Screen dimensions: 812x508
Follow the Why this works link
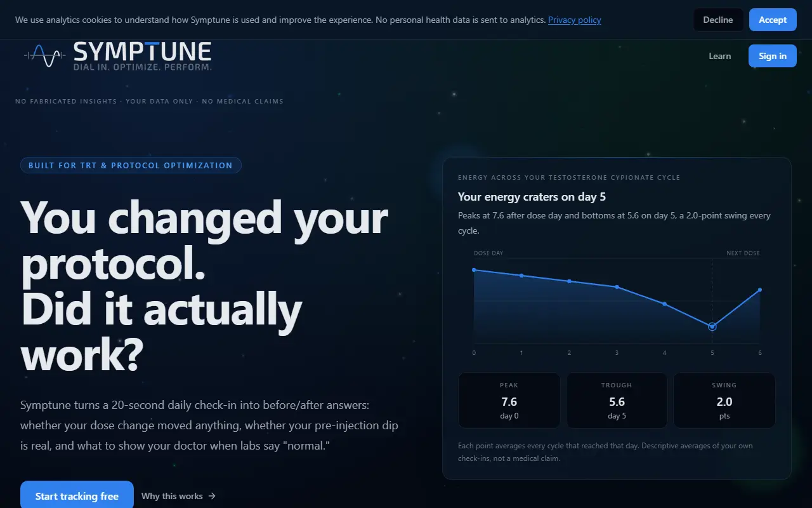click(x=178, y=496)
